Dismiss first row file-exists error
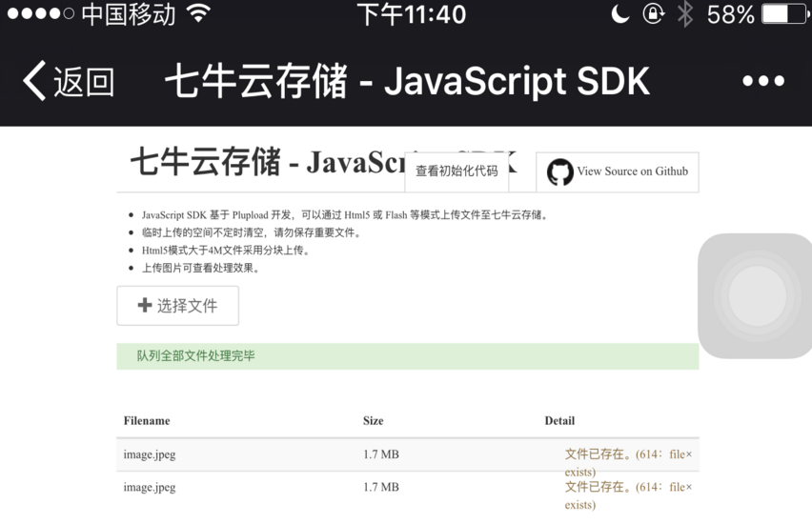 pyautogui.click(x=689, y=454)
